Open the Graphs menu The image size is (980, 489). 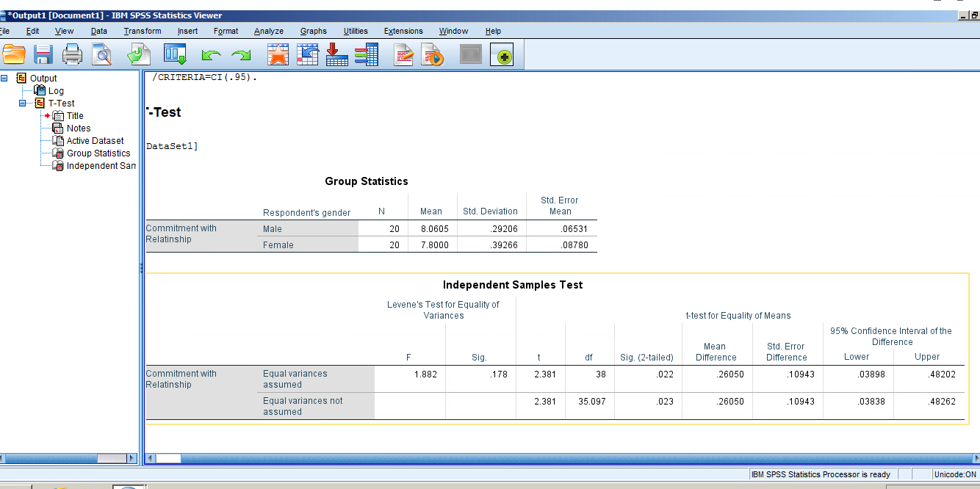[313, 31]
